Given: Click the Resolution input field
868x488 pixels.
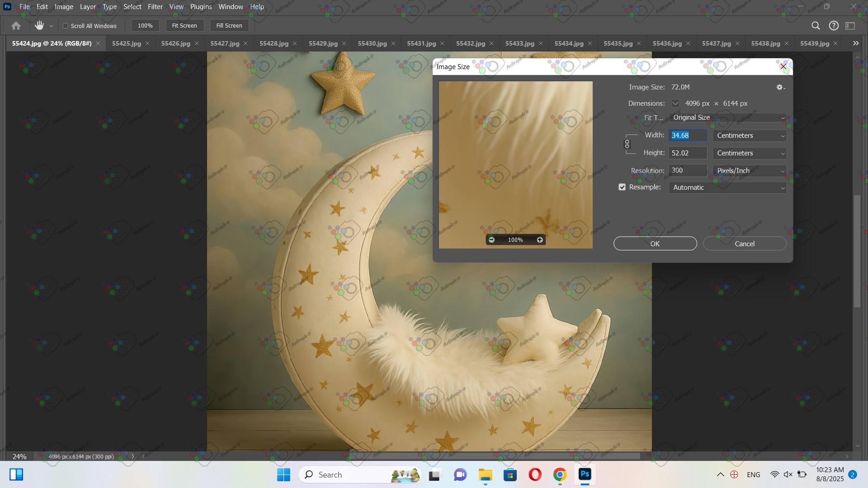Looking at the screenshot, I should tap(687, 170).
